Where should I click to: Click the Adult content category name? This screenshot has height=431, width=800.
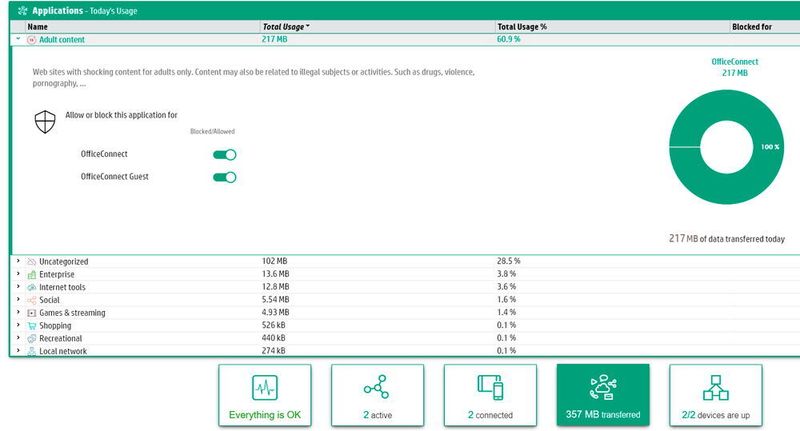click(62, 40)
